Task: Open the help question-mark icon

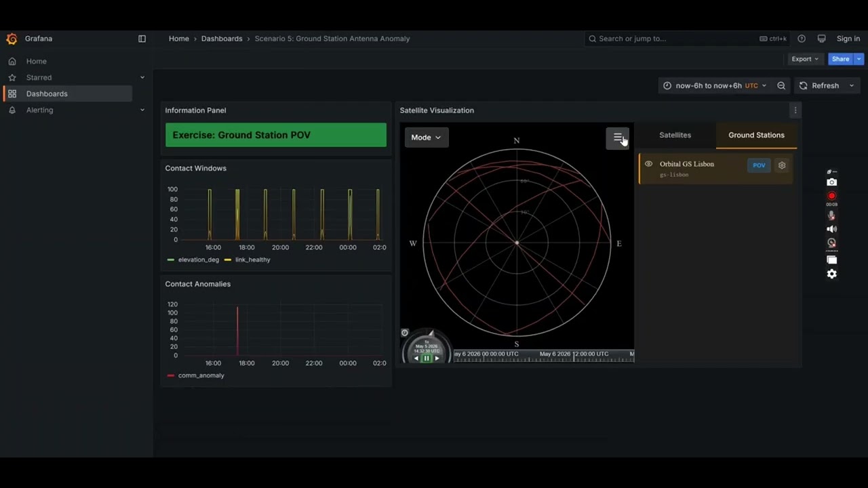Action: (802, 39)
